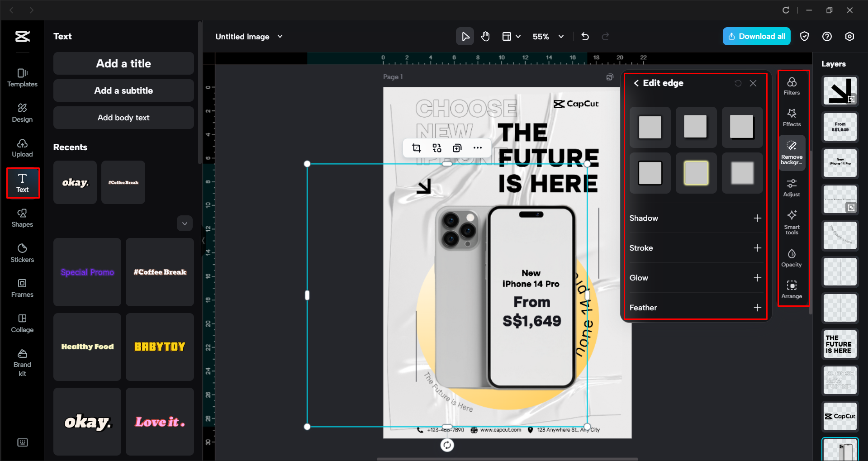Expand the Shadow section

(758, 218)
